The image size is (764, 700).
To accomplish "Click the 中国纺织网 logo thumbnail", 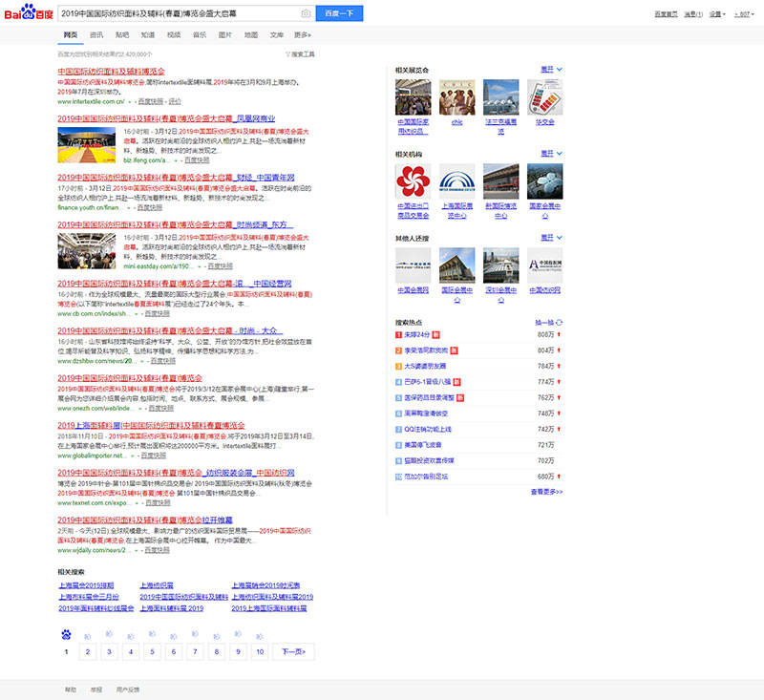I will click(x=544, y=265).
